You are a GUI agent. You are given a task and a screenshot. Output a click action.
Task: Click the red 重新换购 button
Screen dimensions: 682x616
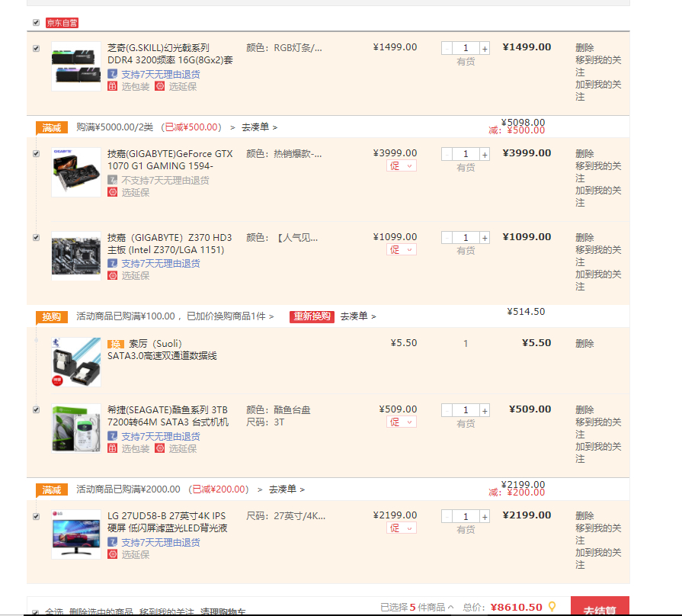click(312, 316)
